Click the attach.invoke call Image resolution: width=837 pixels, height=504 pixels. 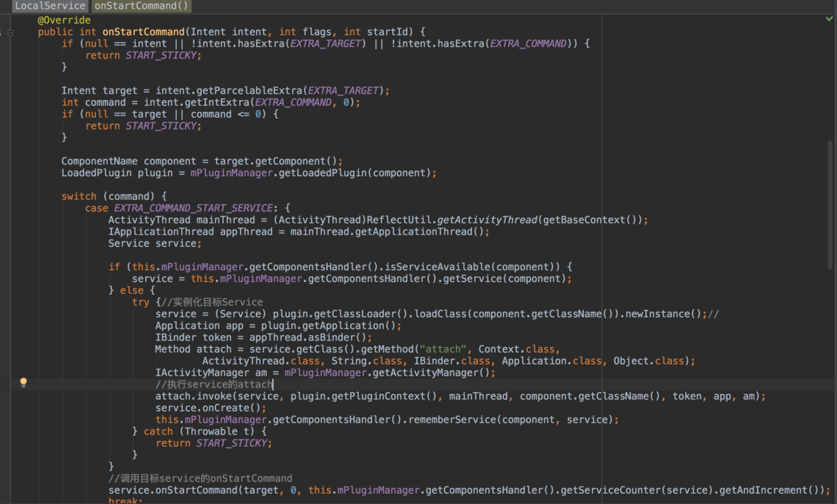click(194, 396)
